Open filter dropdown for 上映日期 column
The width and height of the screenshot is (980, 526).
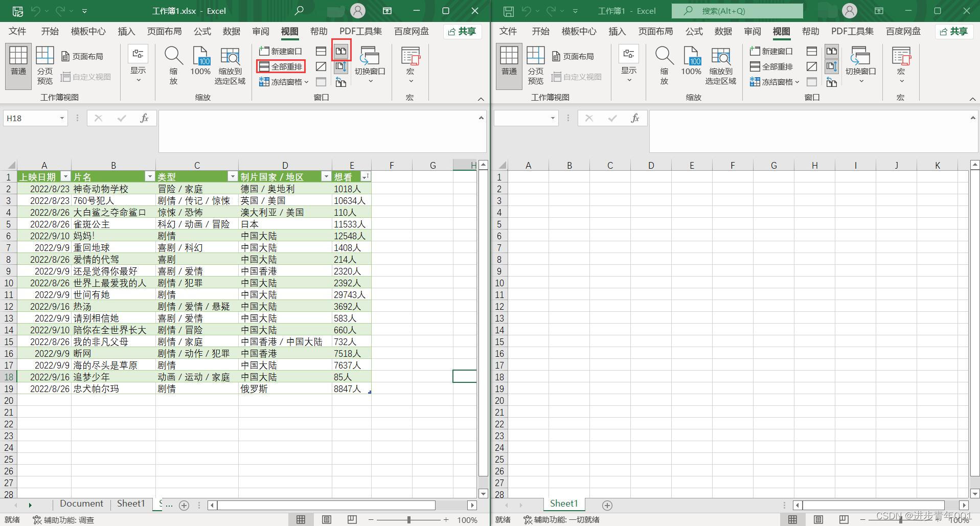(x=65, y=176)
